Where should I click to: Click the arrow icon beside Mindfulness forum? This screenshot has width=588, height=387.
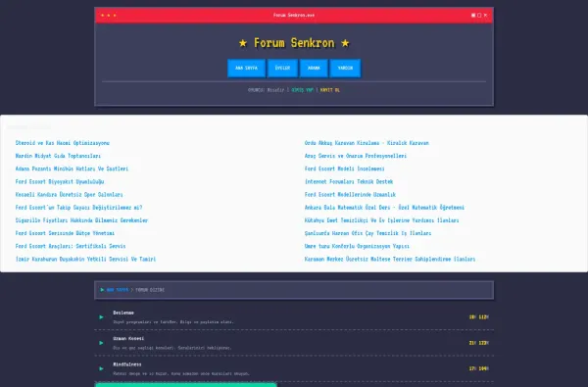click(x=101, y=368)
